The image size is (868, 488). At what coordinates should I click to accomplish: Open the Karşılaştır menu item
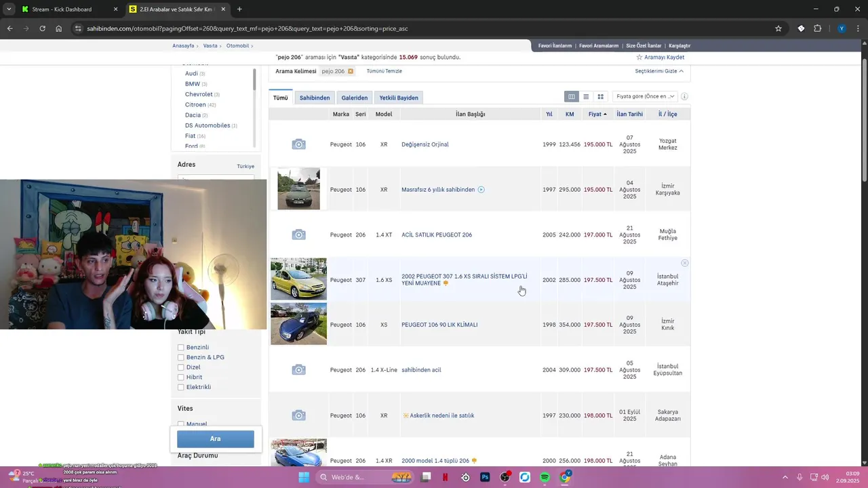[x=679, y=45]
